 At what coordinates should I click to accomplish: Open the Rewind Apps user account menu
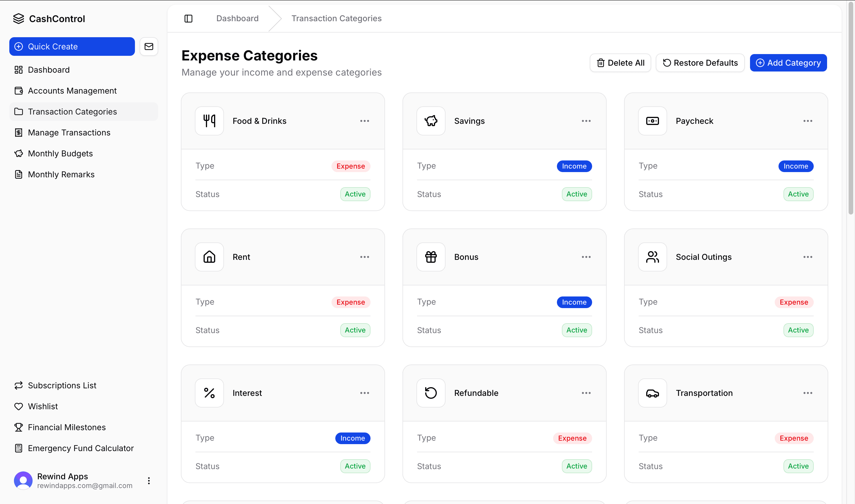(x=149, y=480)
